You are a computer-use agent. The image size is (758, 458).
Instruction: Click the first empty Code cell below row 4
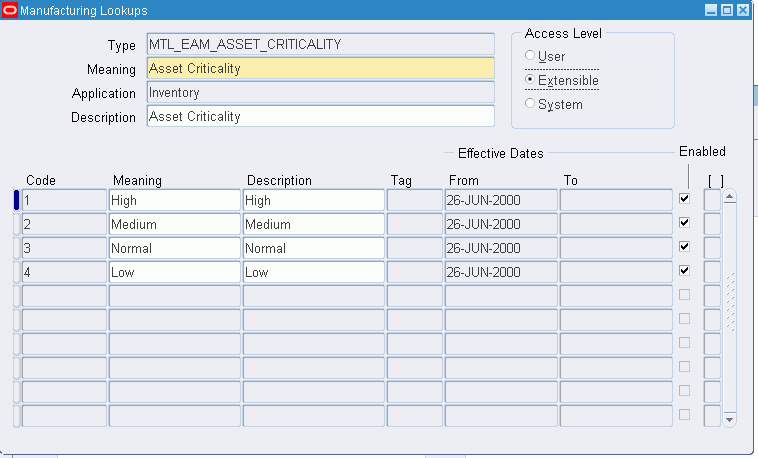64,296
